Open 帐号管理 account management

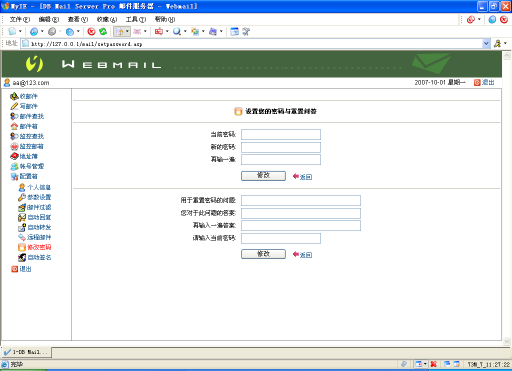[x=27, y=166]
